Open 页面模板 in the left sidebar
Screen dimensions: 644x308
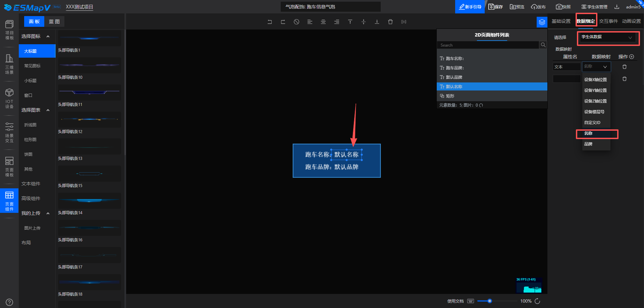(9, 167)
